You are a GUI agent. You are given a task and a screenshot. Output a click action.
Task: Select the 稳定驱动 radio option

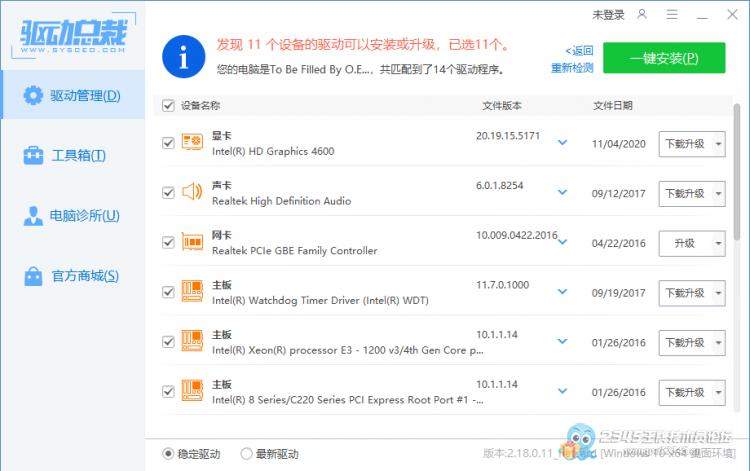[168, 453]
